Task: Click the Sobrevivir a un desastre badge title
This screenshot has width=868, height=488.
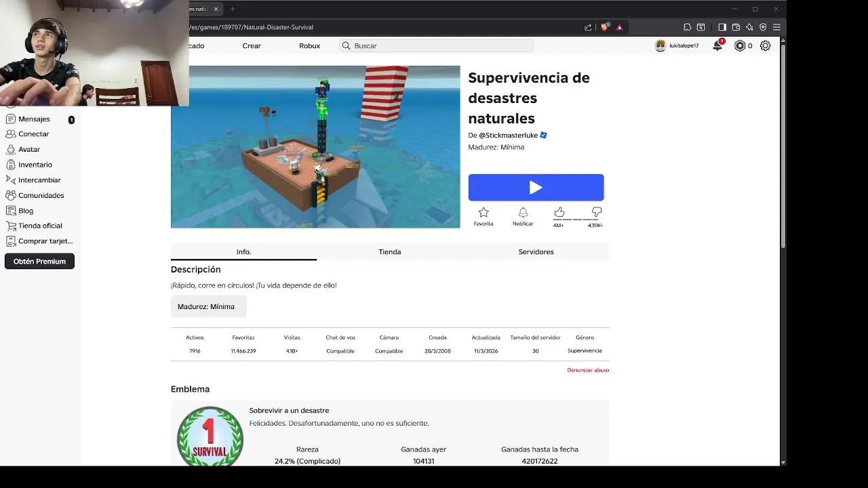Action: click(289, 410)
